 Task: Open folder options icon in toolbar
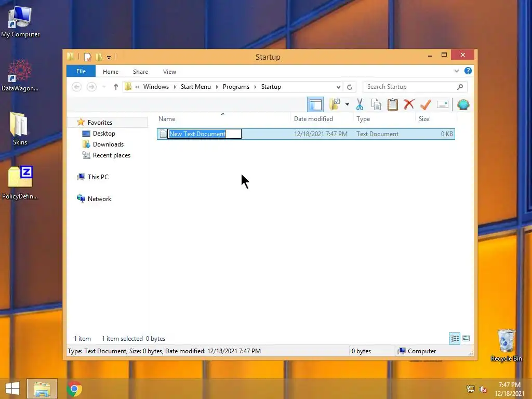(335, 104)
